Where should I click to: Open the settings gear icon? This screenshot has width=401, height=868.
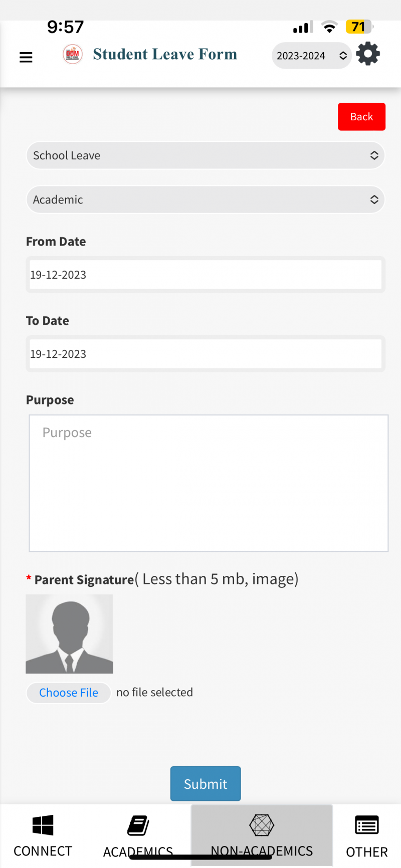[368, 54]
